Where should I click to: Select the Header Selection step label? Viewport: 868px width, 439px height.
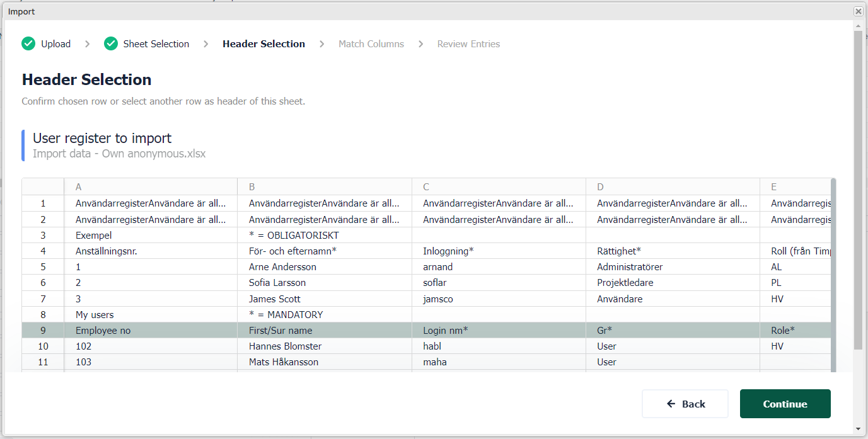point(263,44)
